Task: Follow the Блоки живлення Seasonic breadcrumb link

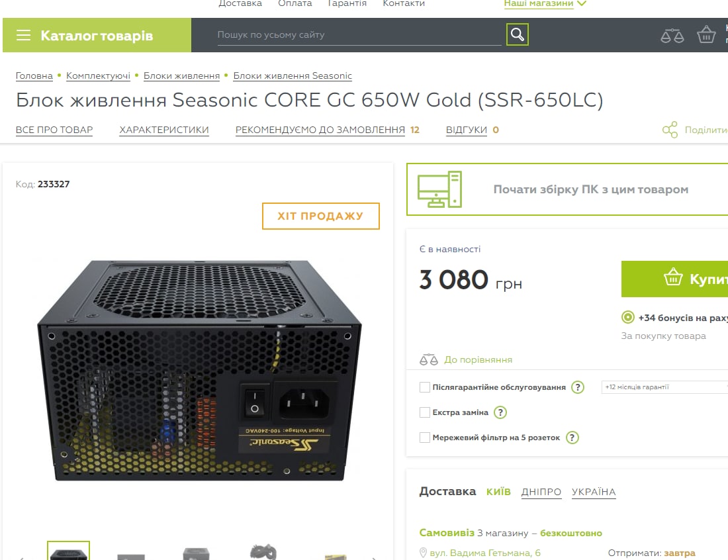Action: click(x=293, y=75)
